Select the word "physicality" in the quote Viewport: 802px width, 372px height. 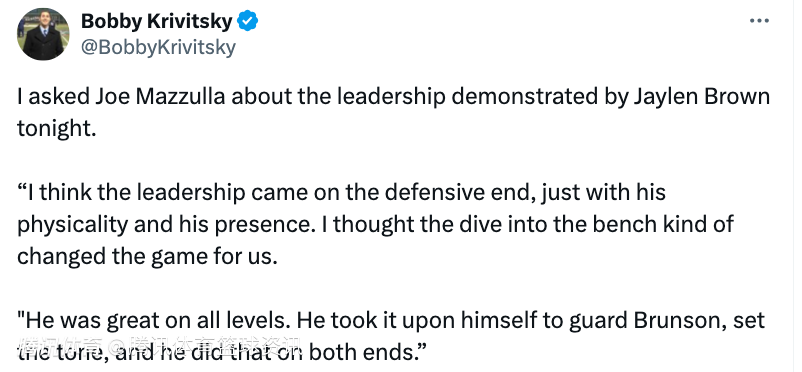click(x=72, y=225)
